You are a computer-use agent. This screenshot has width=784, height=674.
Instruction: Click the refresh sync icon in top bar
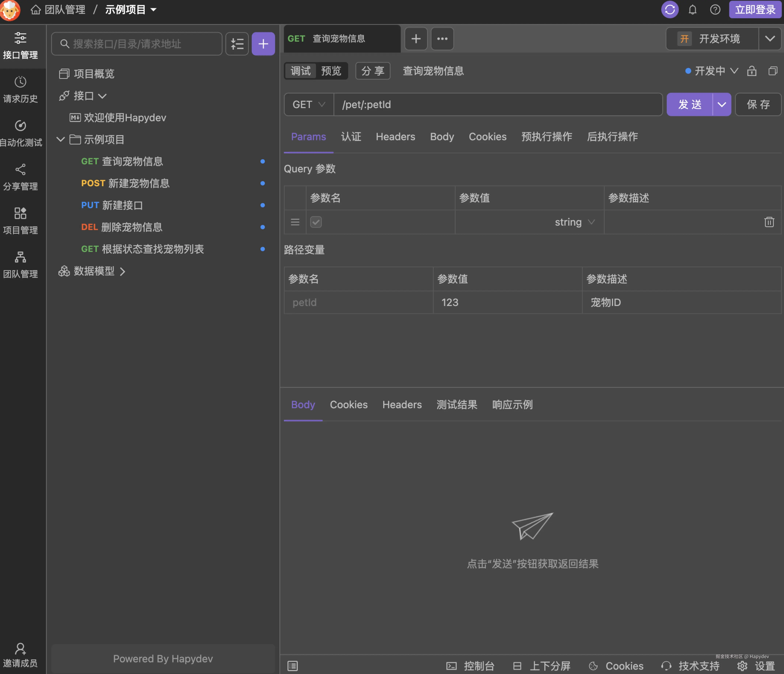pos(670,10)
